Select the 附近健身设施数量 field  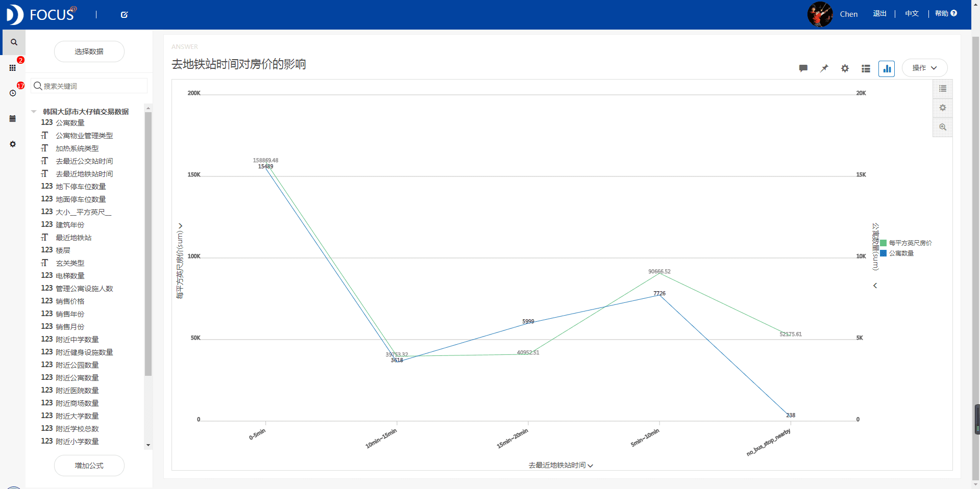(x=84, y=352)
